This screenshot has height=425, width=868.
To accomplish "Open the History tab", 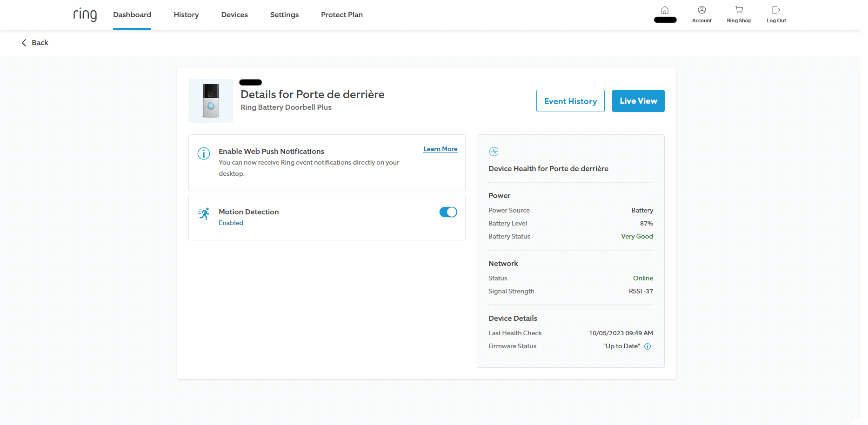I will pyautogui.click(x=186, y=15).
